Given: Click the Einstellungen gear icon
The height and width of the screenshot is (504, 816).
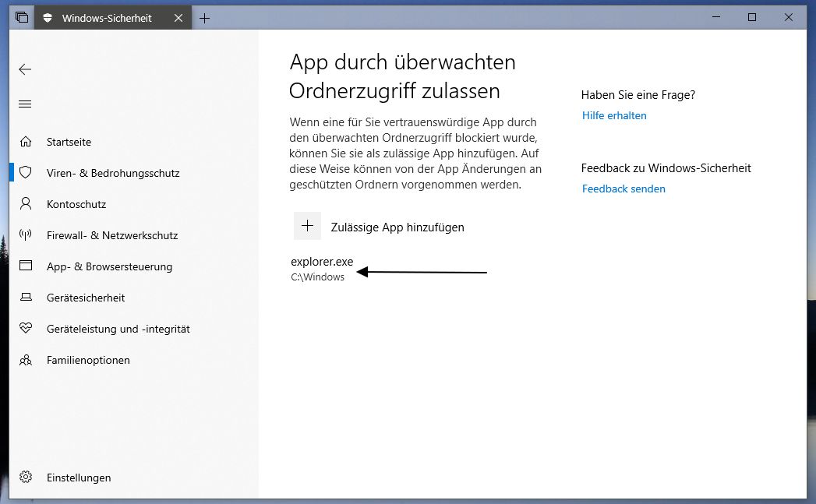Looking at the screenshot, I should (26, 477).
